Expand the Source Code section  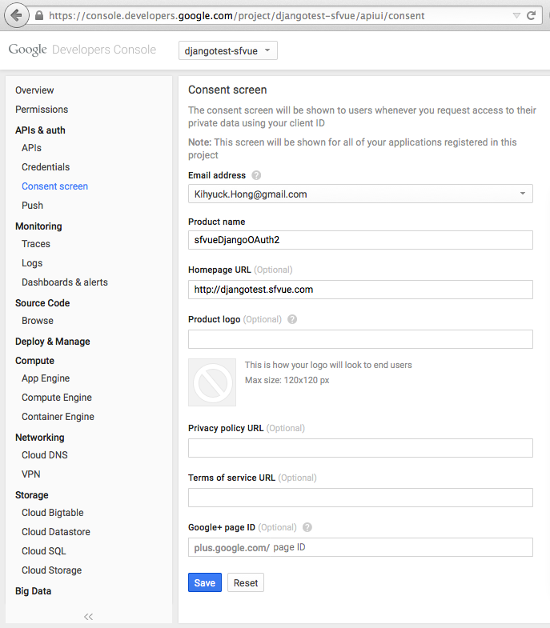coord(42,303)
